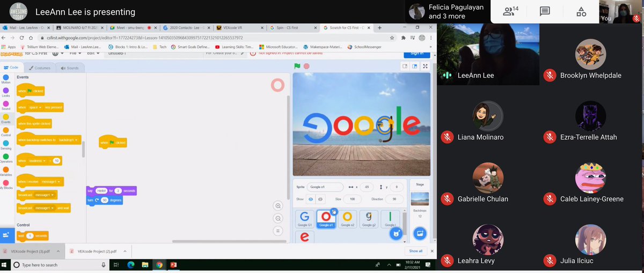Open the add extension button at bottom left
This screenshot has width=644, height=273.
(x=6, y=235)
